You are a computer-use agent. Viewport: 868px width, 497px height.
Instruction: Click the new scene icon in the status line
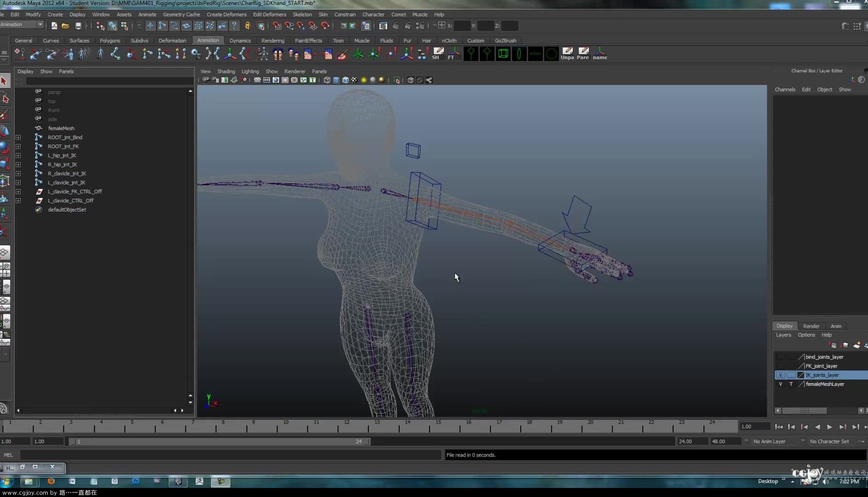point(54,26)
